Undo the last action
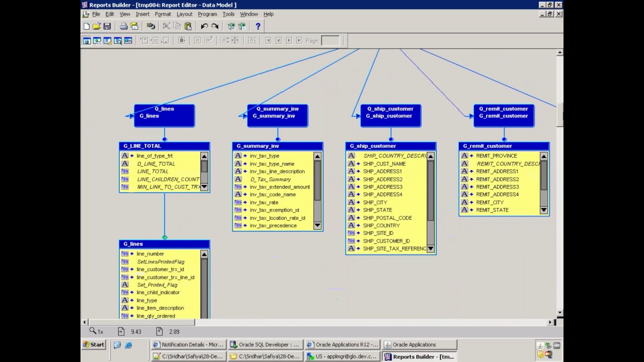The height and width of the screenshot is (362, 644). (204, 26)
